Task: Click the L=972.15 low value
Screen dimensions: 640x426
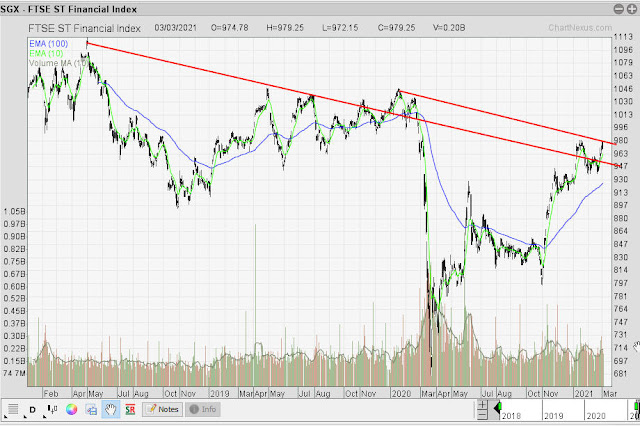Action: [340, 28]
